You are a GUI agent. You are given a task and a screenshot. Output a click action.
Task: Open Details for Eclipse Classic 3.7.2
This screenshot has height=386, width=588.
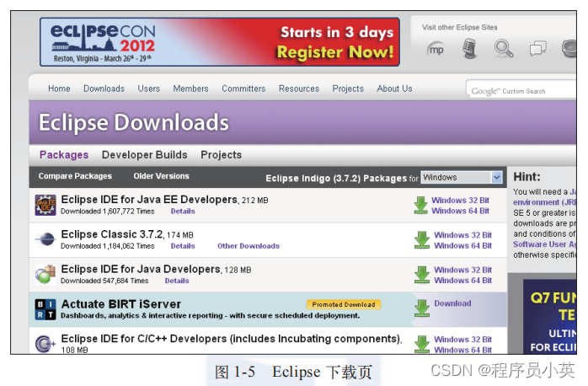point(183,246)
